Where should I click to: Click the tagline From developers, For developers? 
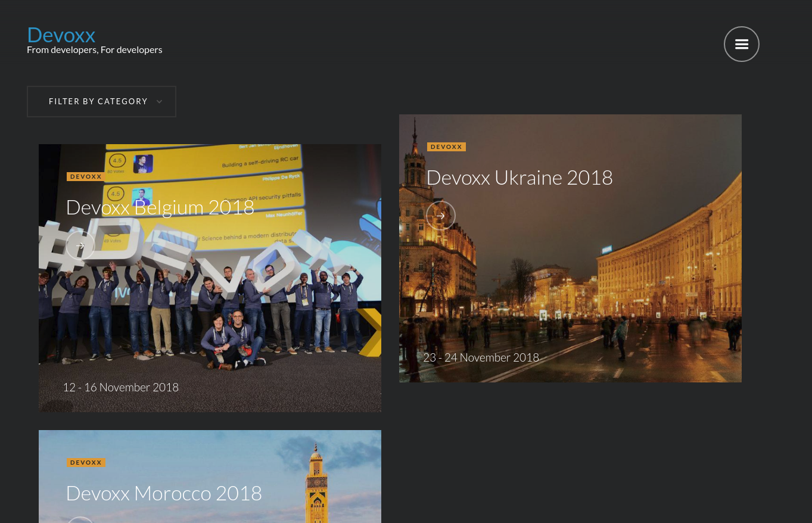click(x=94, y=49)
